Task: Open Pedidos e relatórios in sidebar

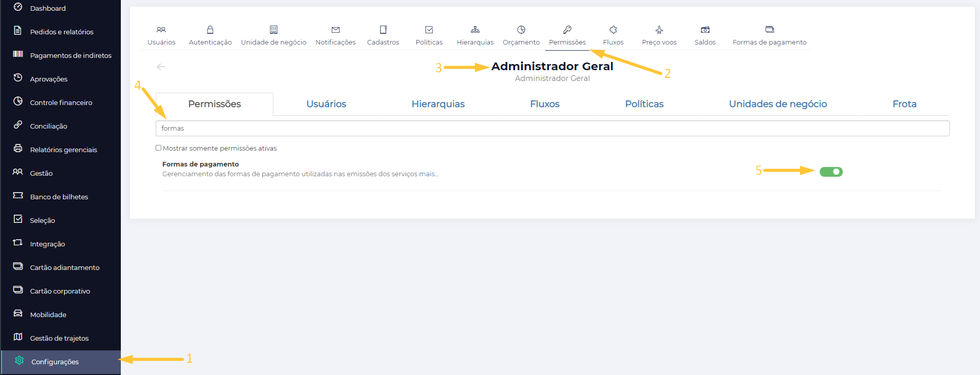Action: pyautogui.click(x=61, y=32)
